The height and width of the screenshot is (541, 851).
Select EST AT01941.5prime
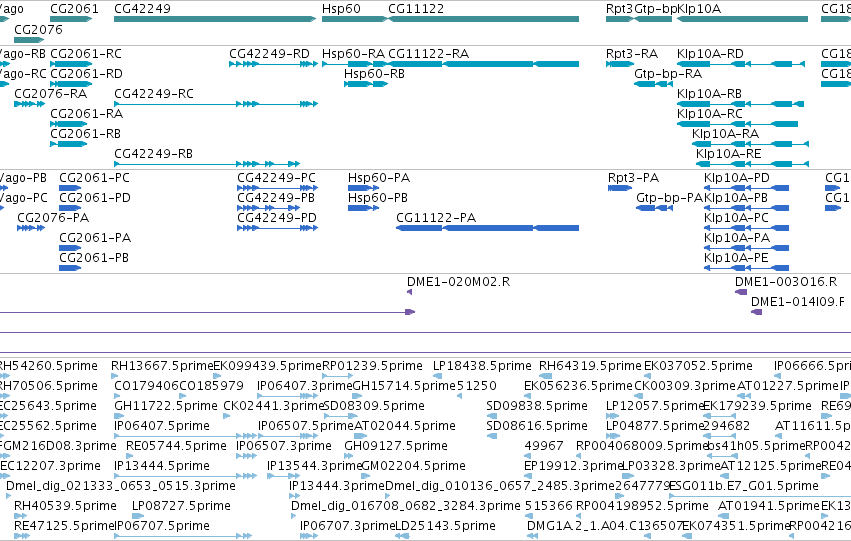[725, 516]
